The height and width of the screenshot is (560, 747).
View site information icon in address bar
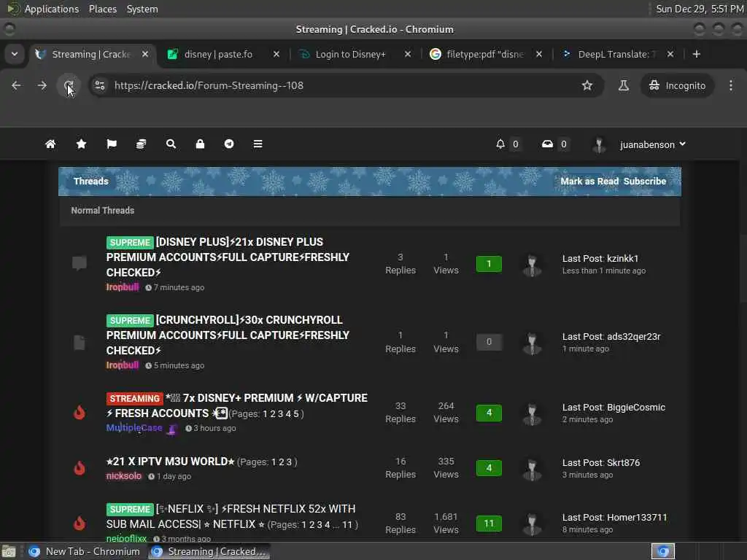pos(99,86)
